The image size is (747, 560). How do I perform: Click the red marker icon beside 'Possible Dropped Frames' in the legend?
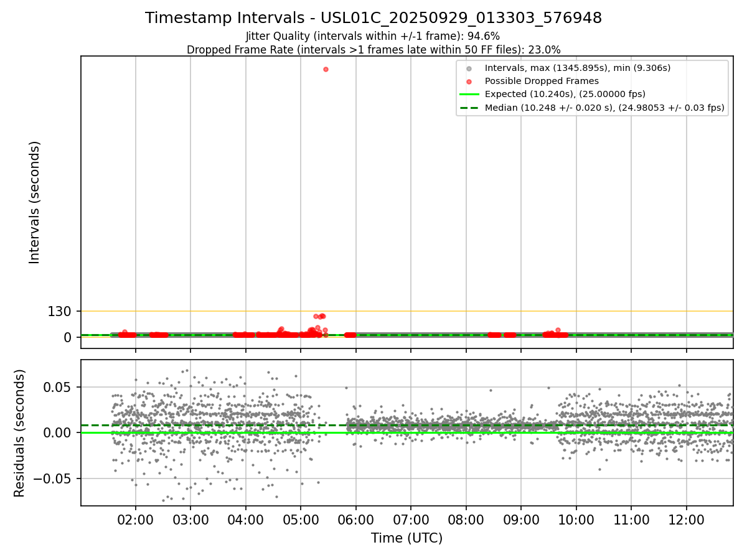pos(469,82)
